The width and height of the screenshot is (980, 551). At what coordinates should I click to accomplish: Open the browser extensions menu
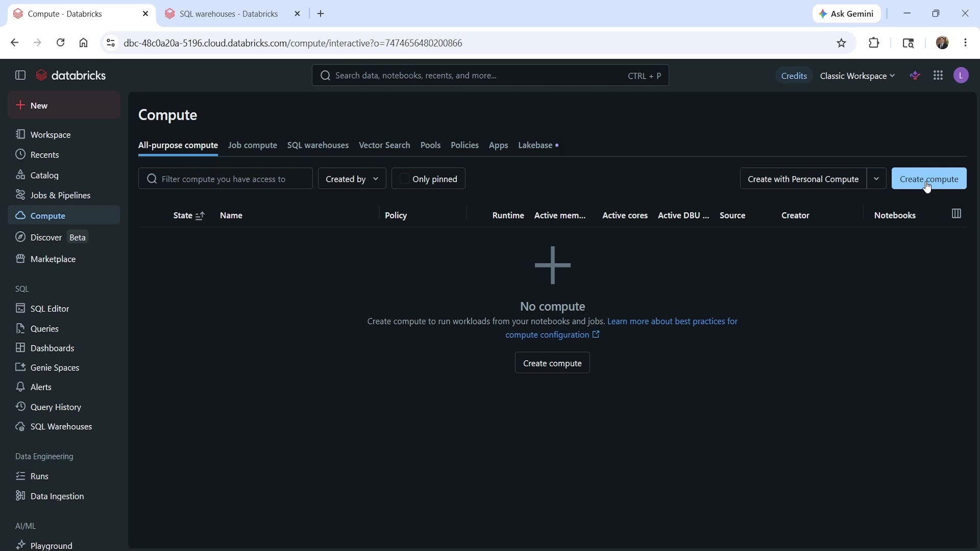874,43
